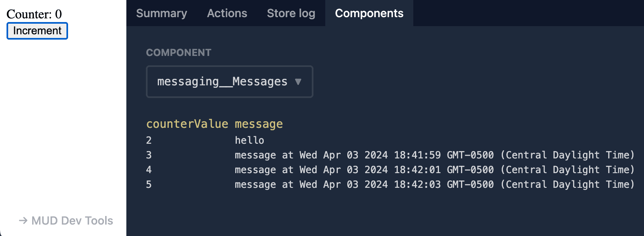Open the Store log tab
644x236 pixels.
tap(291, 13)
